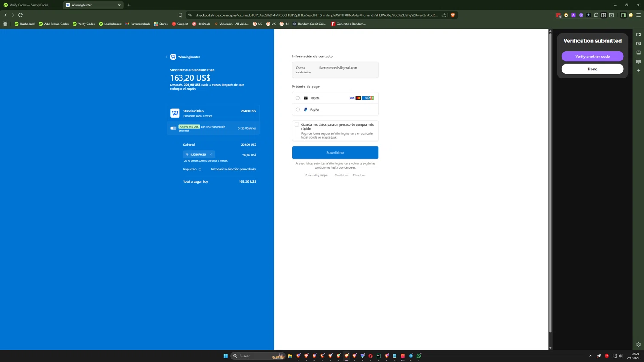Open File Explorer from taskbar
Screen dimensions: 644x362
[290, 356]
